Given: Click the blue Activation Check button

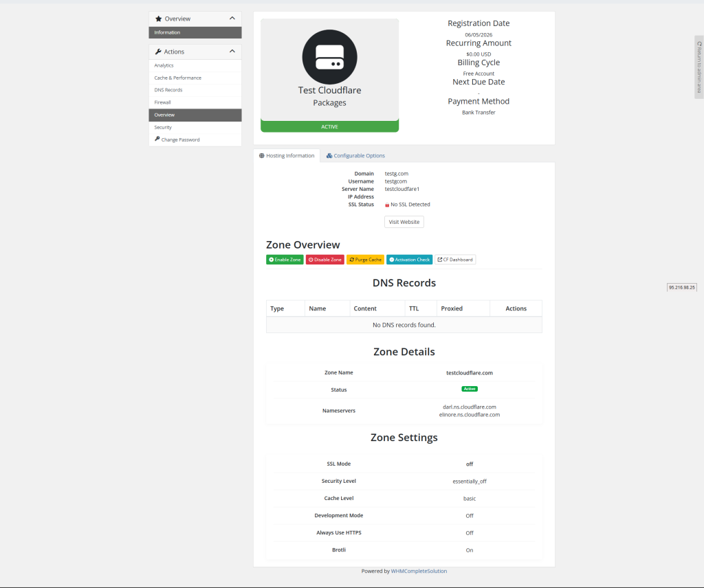Looking at the screenshot, I should point(410,260).
